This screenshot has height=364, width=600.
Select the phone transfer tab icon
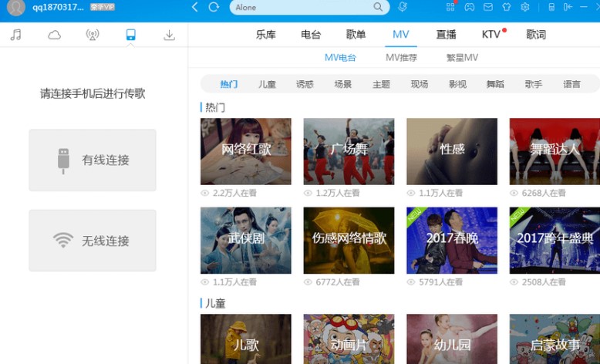(x=131, y=35)
